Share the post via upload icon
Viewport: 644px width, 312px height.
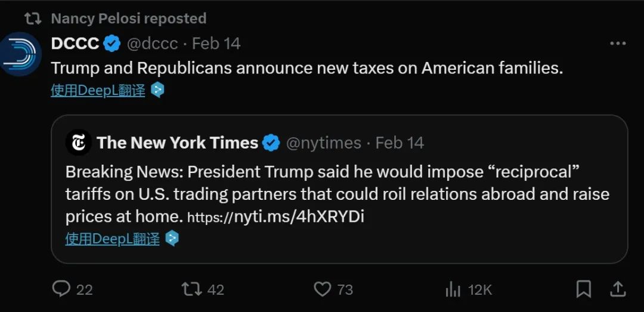coord(618,289)
